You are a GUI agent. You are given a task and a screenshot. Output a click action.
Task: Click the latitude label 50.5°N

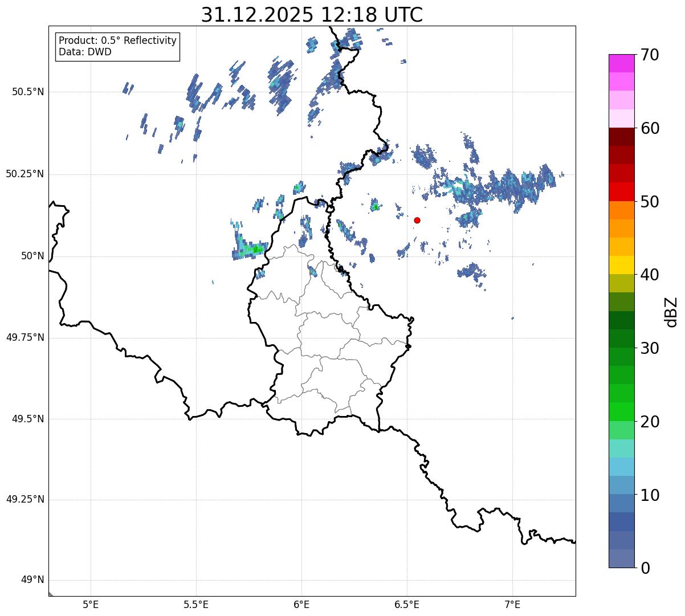tap(27, 92)
